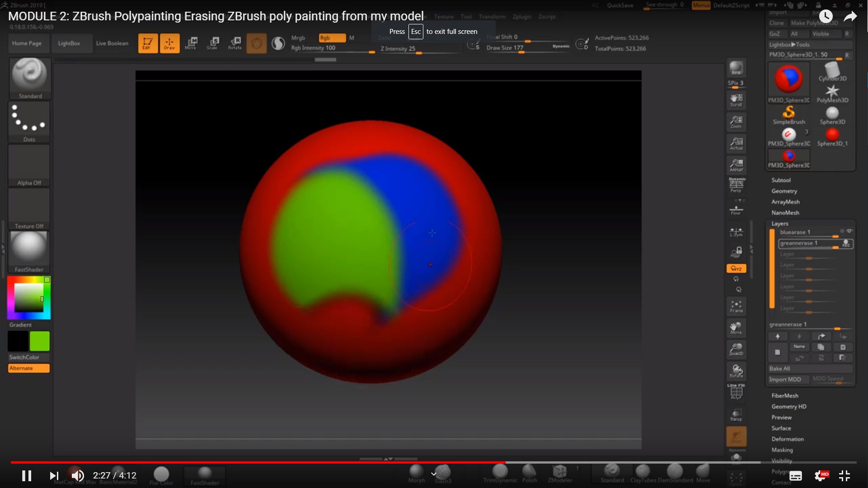Click the Frame view icon
The image size is (868, 488).
[736, 306]
